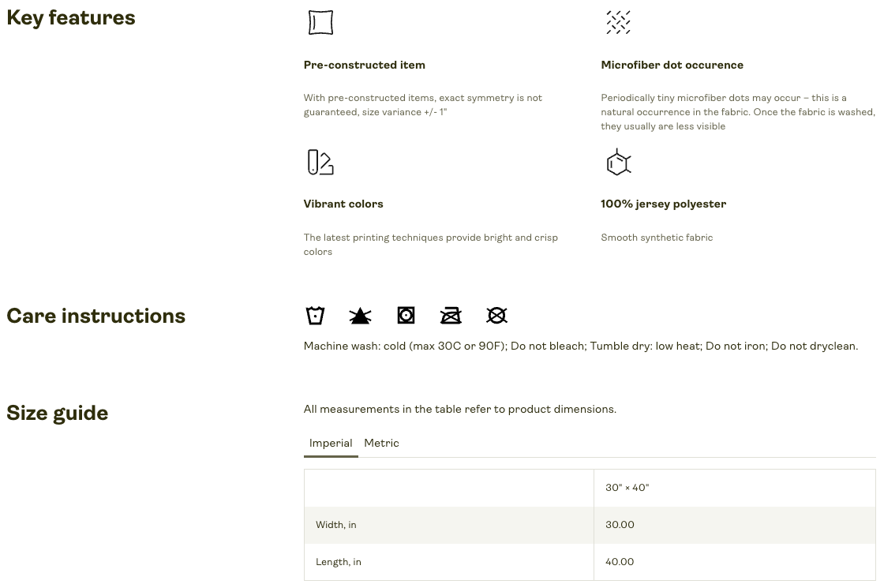Click the do not dryclean icon
Screen dimensions: 884x588
coord(496,316)
